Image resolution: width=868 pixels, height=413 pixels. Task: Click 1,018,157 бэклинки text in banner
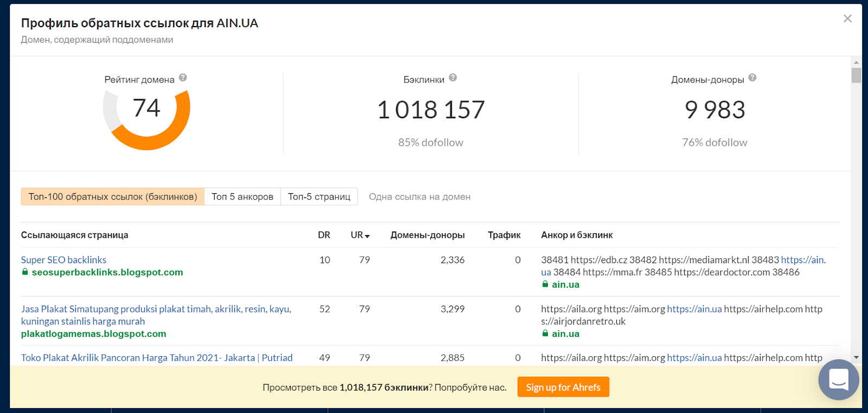tap(384, 387)
